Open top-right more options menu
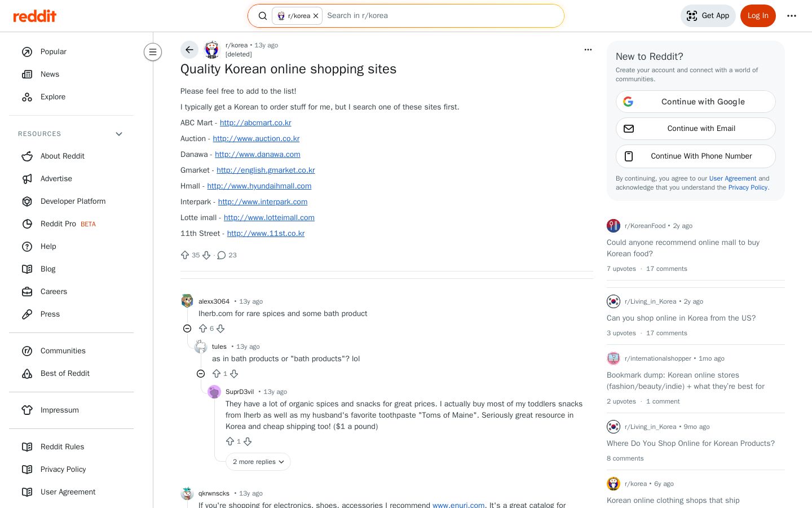Image resolution: width=812 pixels, height=508 pixels. tap(792, 16)
